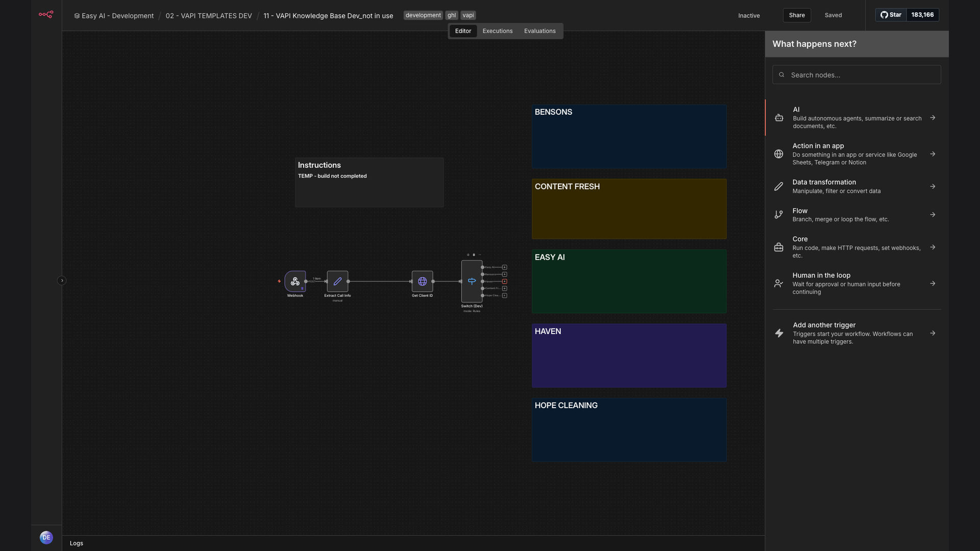Click the Switch (Dev) node label

pos(472,307)
